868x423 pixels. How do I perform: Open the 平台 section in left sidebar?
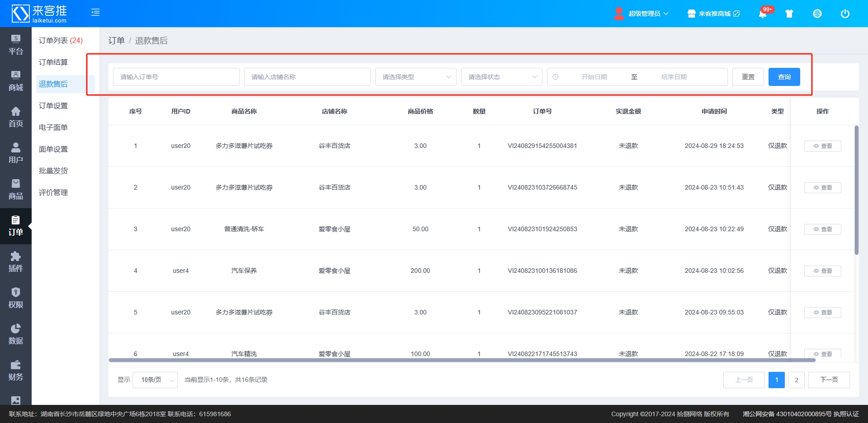click(x=16, y=45)
